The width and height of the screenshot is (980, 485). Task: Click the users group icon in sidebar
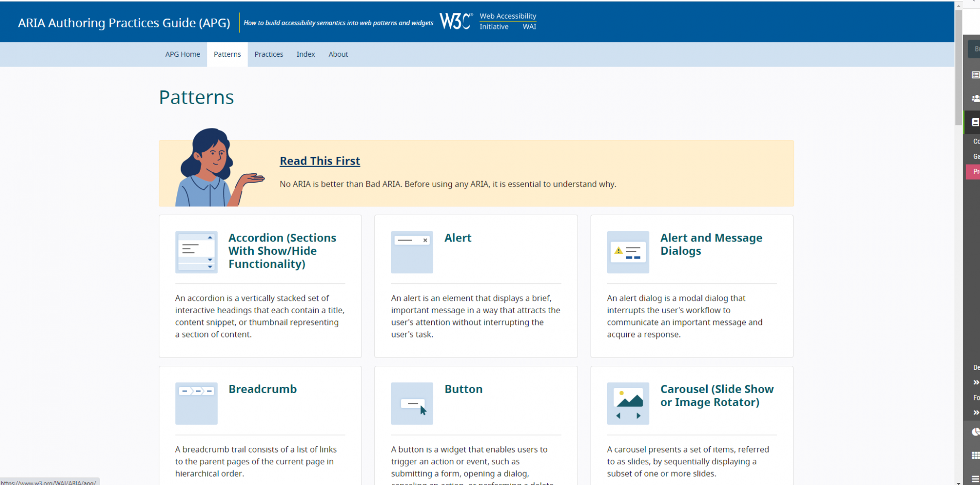point(975,98)
